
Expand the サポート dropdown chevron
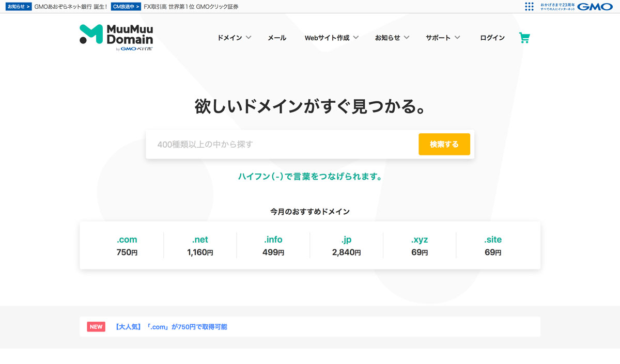coord(457,37)
